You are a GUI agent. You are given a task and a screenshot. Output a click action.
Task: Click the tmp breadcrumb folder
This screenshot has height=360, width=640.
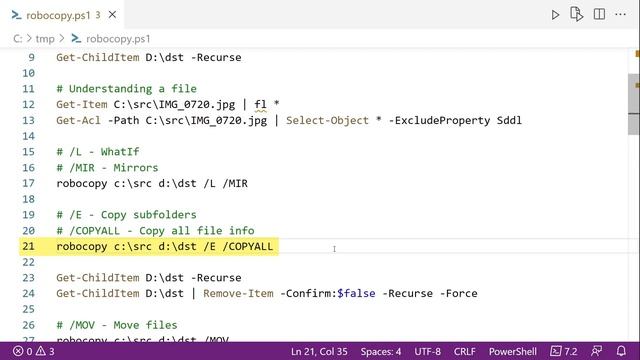tap(45, 39)
